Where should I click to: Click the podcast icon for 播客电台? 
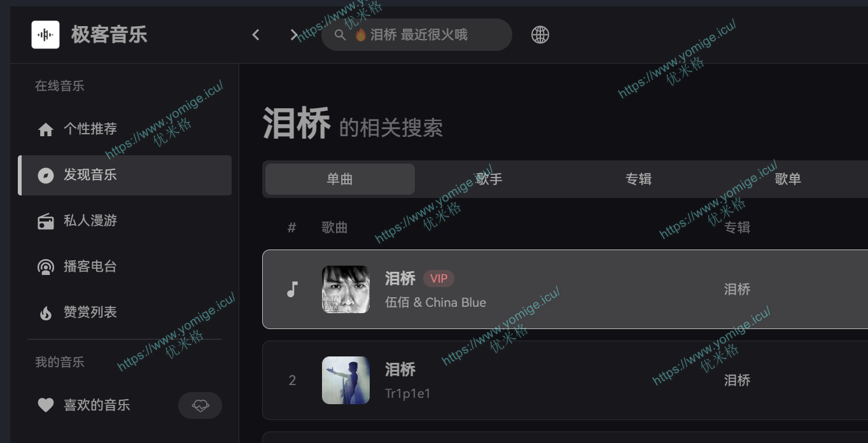coord(46,267)
